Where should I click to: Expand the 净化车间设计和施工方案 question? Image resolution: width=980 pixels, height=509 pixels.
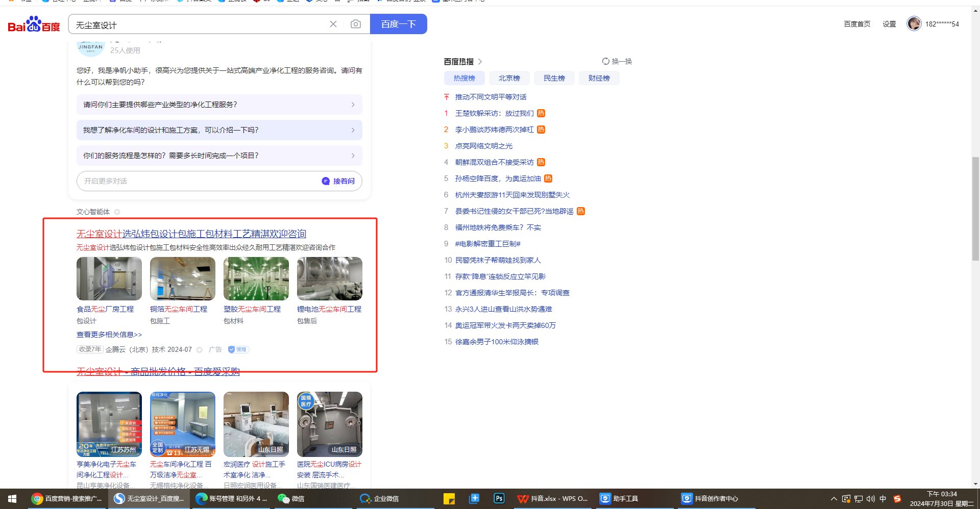click(x=353, y=130)
